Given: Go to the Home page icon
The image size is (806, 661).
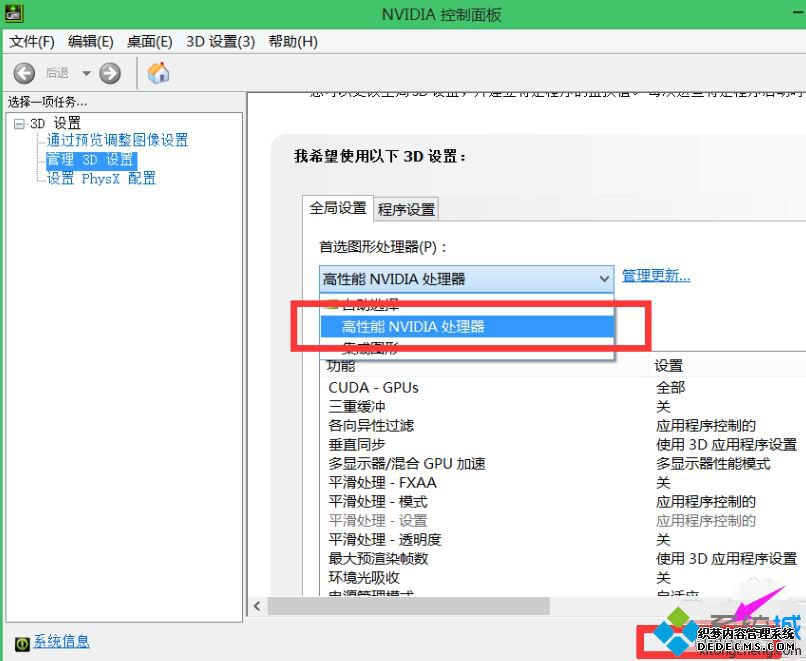Looking at the screenshot, I should coord(158,73).
